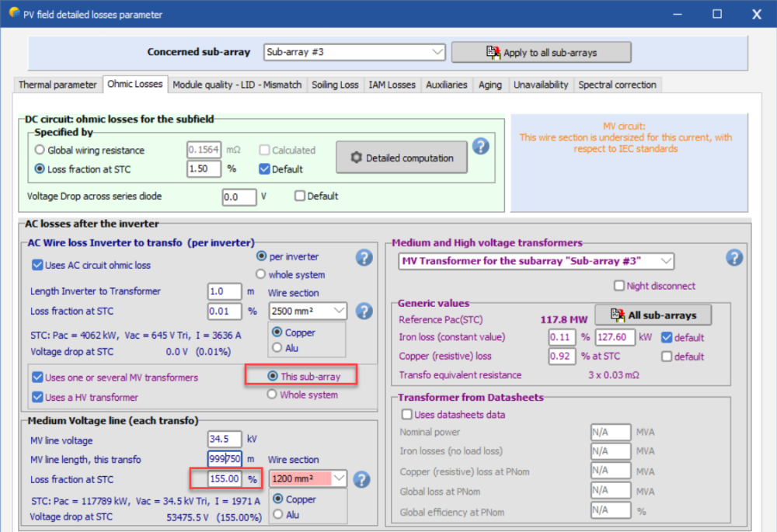Uncheck Uses a HV transformer
The height and width of the screenshot is (532, 777).
click(38, 397)
